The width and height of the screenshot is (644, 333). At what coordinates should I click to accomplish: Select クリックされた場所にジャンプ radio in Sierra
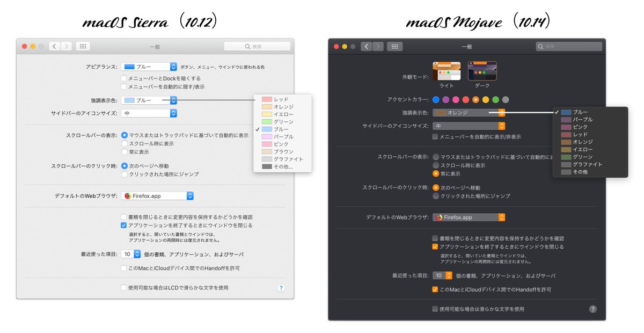(x=125, y=175)
